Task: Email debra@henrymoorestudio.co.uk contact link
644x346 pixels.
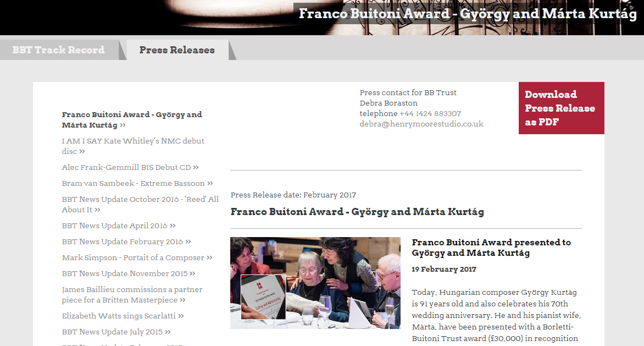Action: (x=421, y=124)
